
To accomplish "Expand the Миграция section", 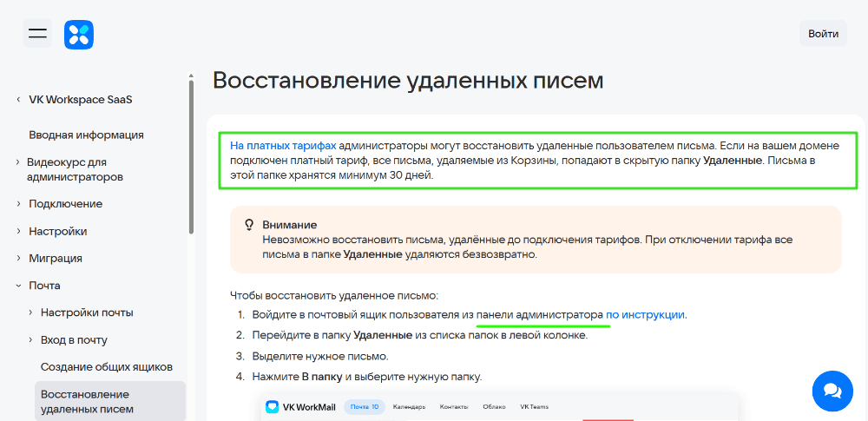I will coord(18,258).
